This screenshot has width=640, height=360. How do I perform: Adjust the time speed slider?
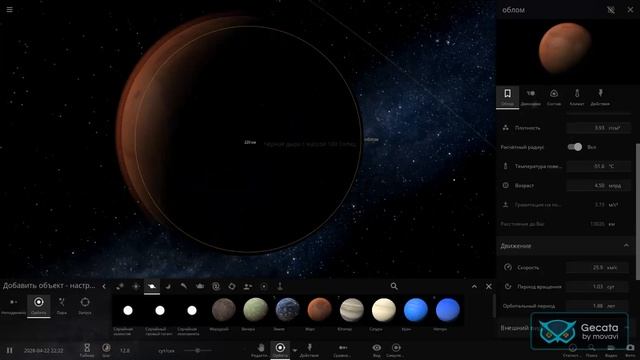[198, 350]
